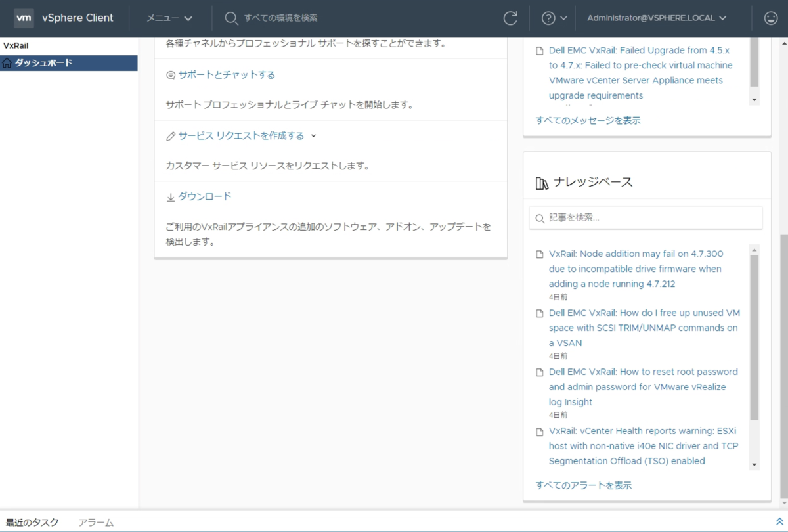Open the ダウンロード link

pyautogui.click(x=205, y=197)
